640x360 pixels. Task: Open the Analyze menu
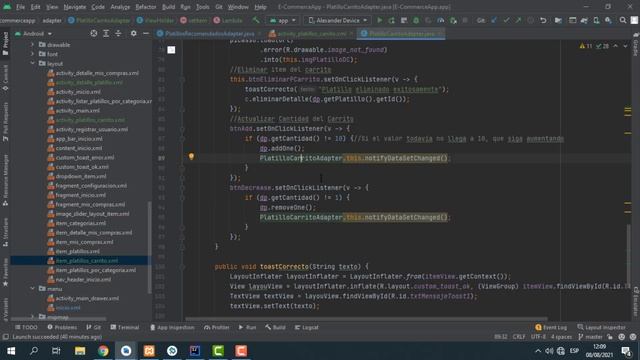[120, 7]
